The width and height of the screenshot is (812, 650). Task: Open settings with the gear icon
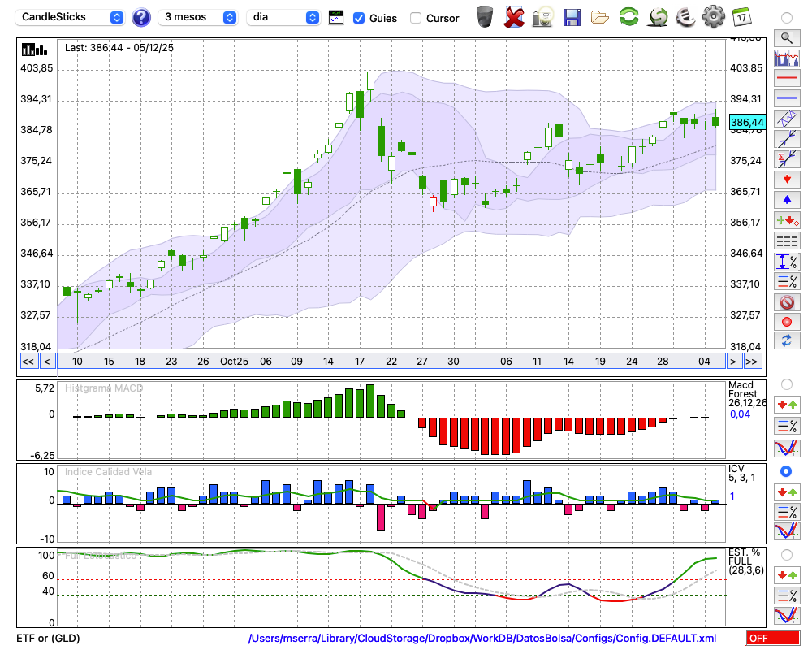click(x=713, y=16)
